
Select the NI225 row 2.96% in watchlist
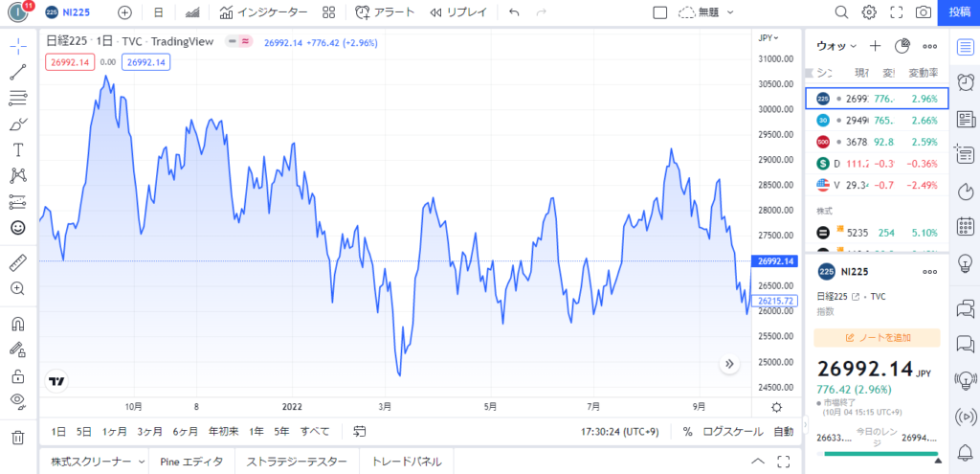point(877,99)
